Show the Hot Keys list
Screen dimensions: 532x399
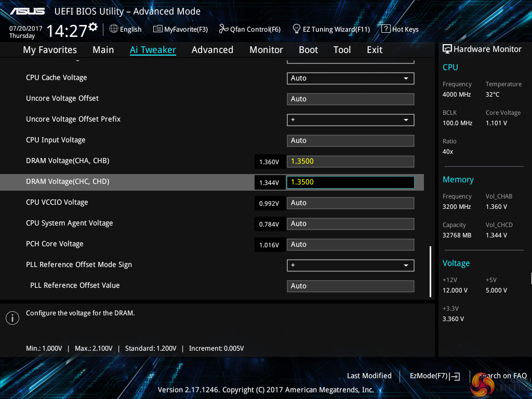point(400,29)
